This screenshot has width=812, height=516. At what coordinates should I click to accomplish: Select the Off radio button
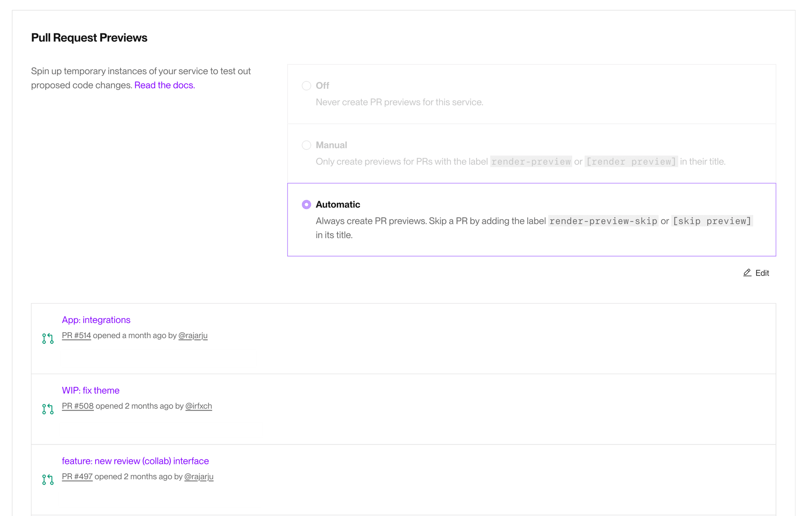(306, 86)
